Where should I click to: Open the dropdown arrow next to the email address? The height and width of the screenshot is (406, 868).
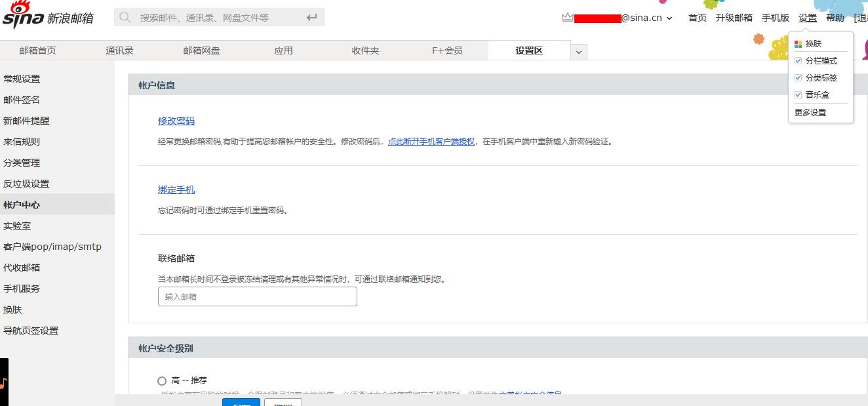669,18
